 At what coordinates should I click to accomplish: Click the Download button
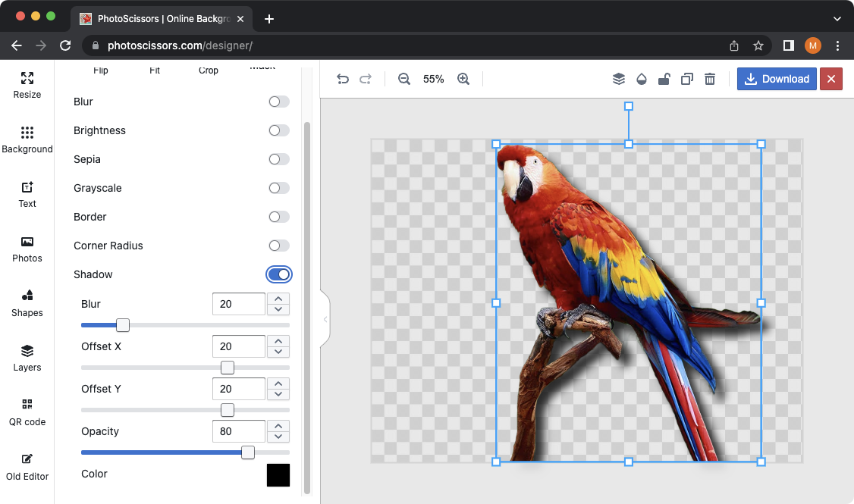777,79
